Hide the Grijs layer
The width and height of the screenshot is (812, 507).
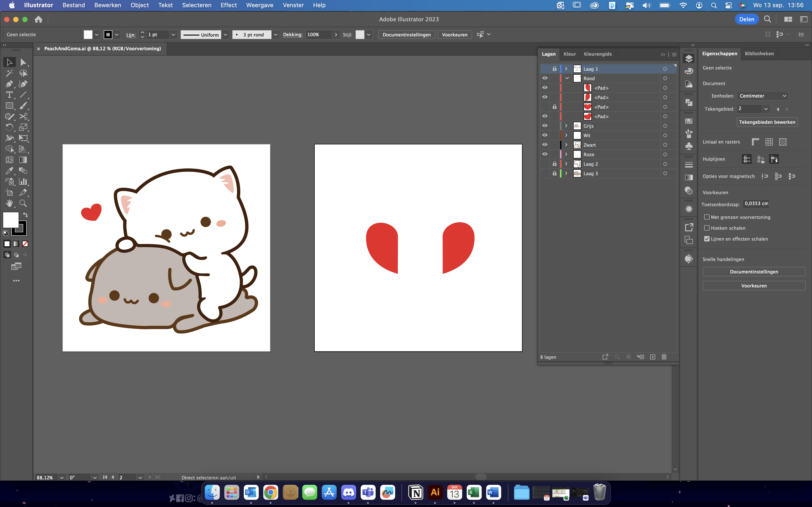click(x=545, y=126)
